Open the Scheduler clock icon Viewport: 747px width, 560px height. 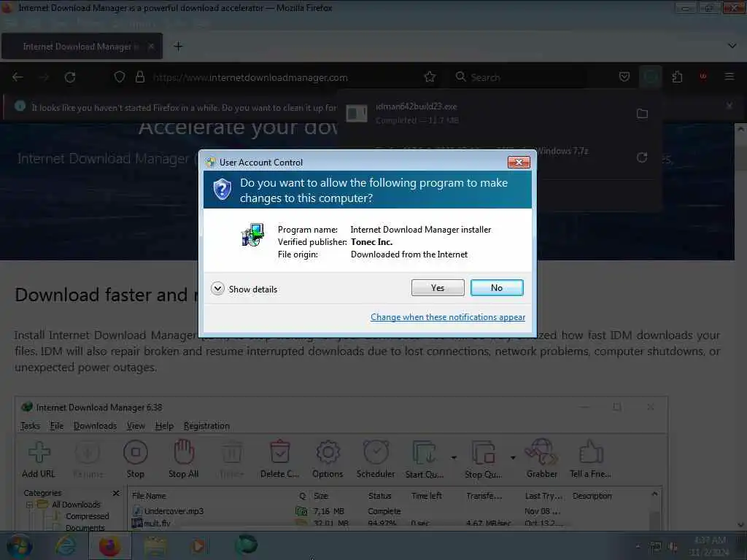pyautogui.click(x=376, y=459)
